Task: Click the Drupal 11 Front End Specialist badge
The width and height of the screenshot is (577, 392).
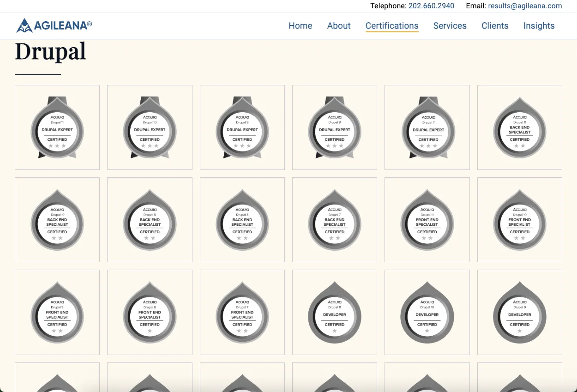Action: (427, 220)
